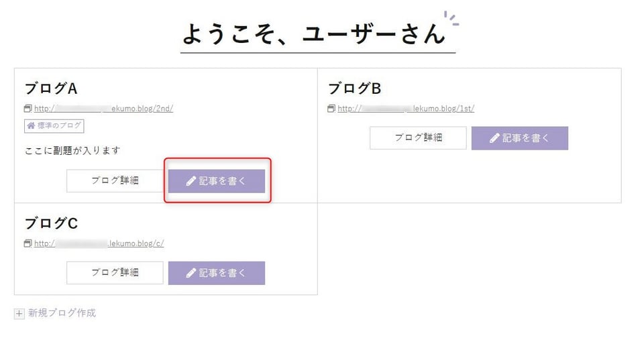Click 記事を書く button for ブログA
The image size is (644, 340).
(217, 181)
